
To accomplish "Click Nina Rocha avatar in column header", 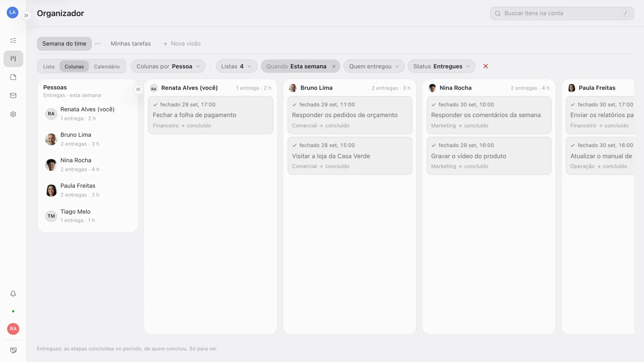I will pos(432,88).
